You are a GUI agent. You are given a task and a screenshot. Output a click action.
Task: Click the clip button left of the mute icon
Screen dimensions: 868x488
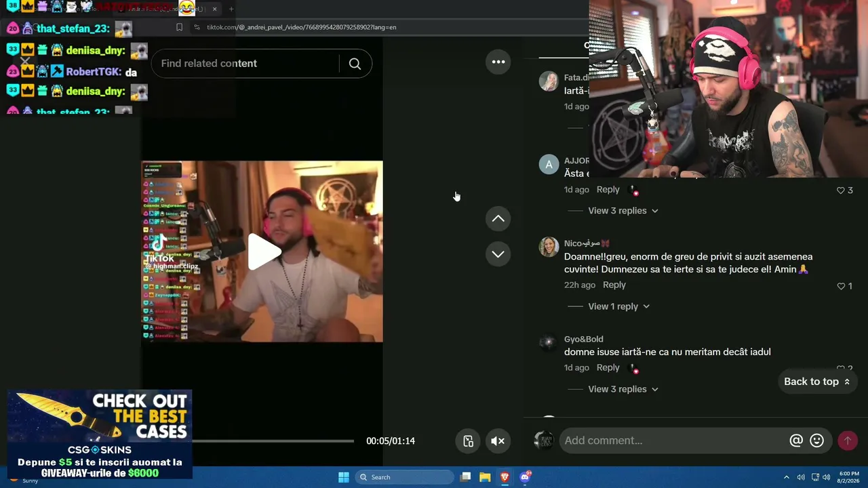[468, 441]
